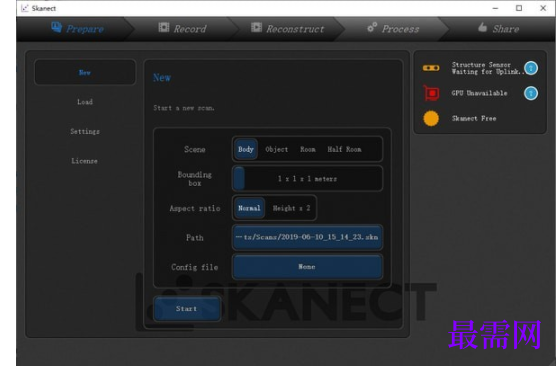
Task: Set aspect ratio to Normal
Action: click(x=249, y=208)
